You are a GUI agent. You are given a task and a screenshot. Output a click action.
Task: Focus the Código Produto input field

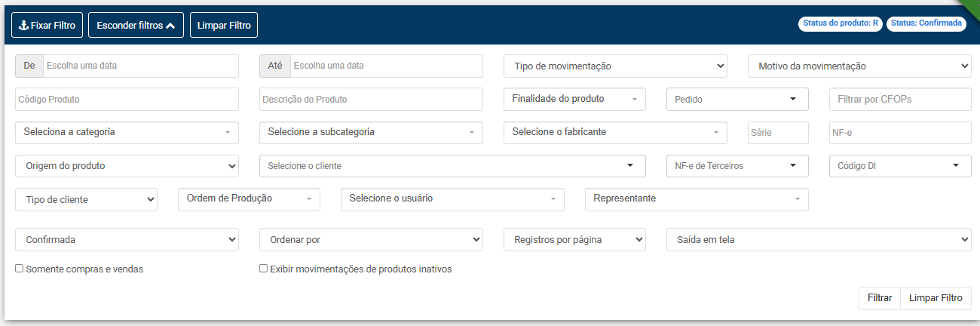[127, 100]
